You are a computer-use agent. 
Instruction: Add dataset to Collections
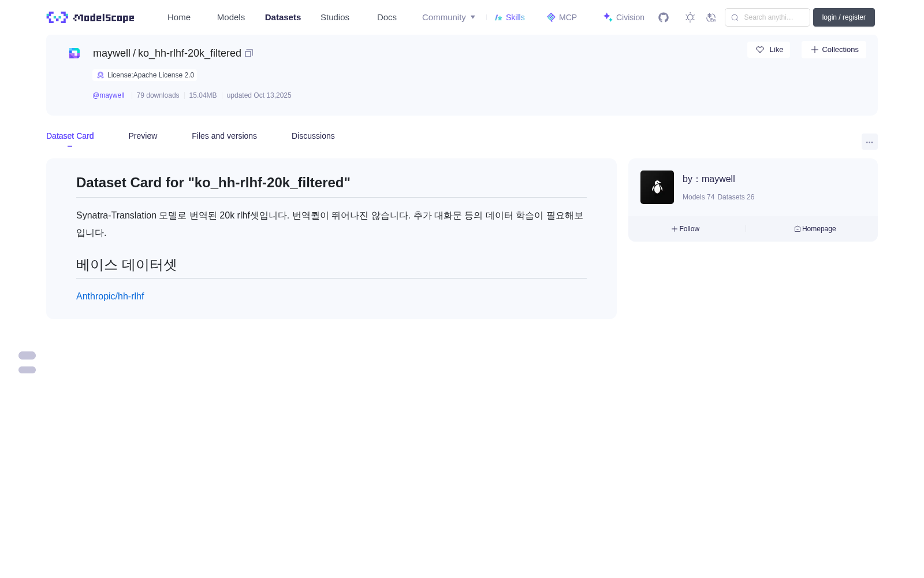[834, 50]
